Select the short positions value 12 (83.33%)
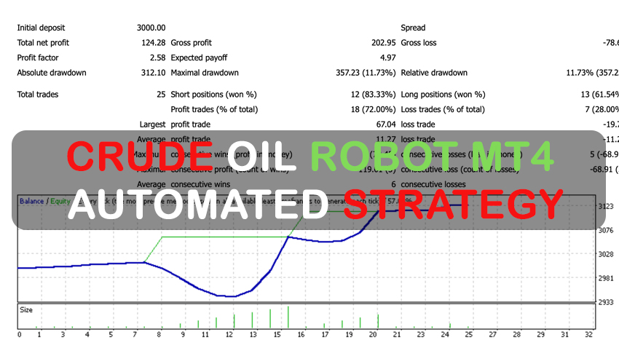 point(373,95)
